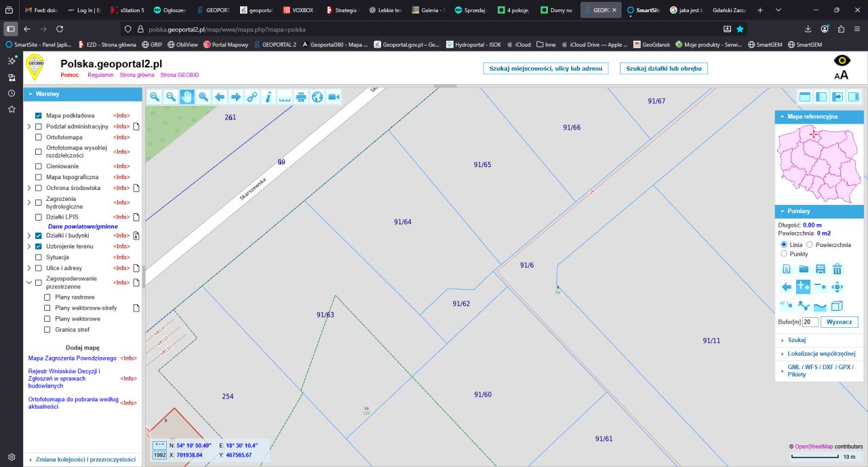Image resolution: width=868 pixels, height=467 pixels.
Task: Open the SmartSite browser tab
Action: pos(642,10)
